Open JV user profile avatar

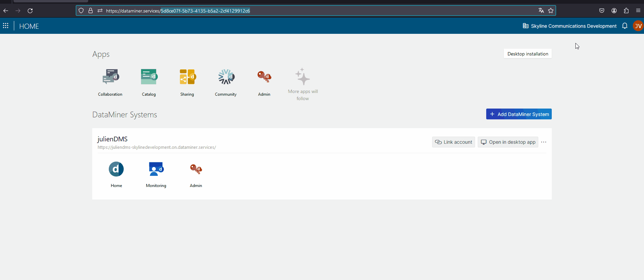point(638,26)
